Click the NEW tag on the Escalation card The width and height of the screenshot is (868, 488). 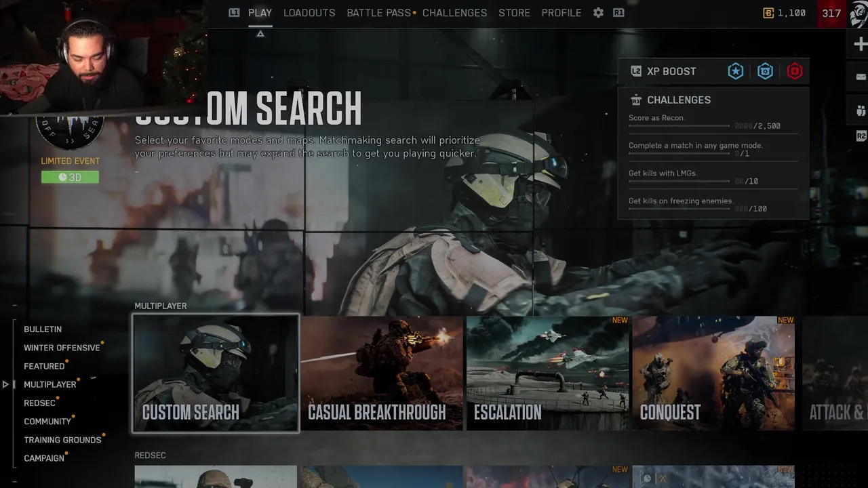click(x=620, y=321)
